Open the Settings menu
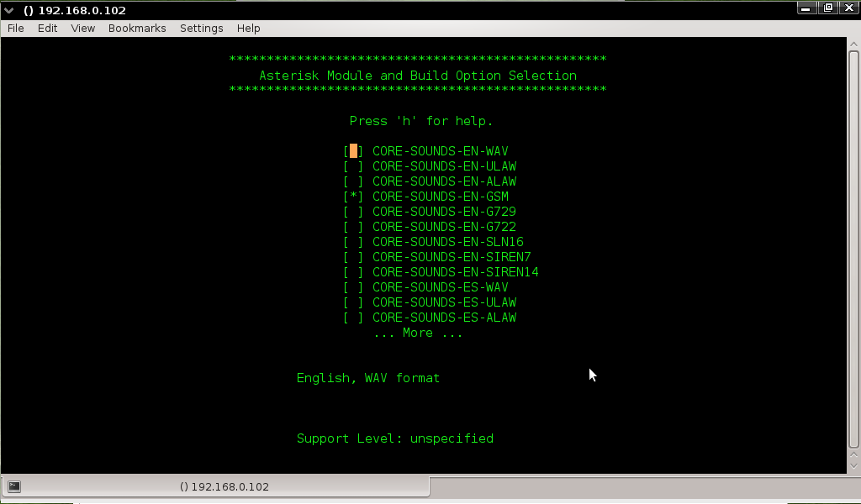This screenshot has width=861, height=504. pos(202,29)
